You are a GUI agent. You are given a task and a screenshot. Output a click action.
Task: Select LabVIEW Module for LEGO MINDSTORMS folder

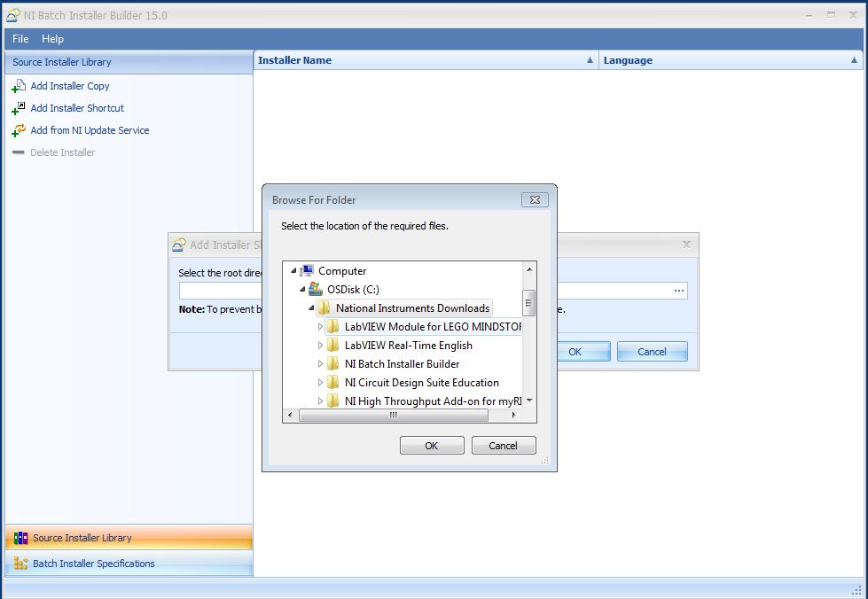[433, 327]
